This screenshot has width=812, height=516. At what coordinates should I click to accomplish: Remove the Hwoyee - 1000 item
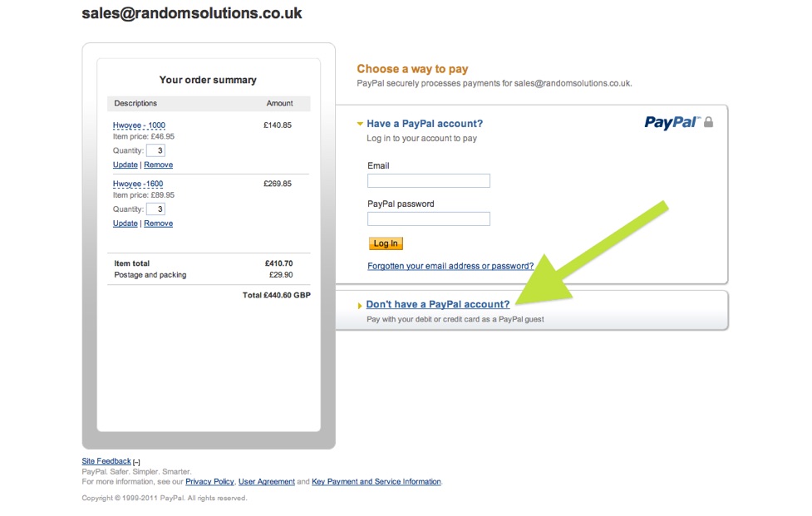click(158, 165)
